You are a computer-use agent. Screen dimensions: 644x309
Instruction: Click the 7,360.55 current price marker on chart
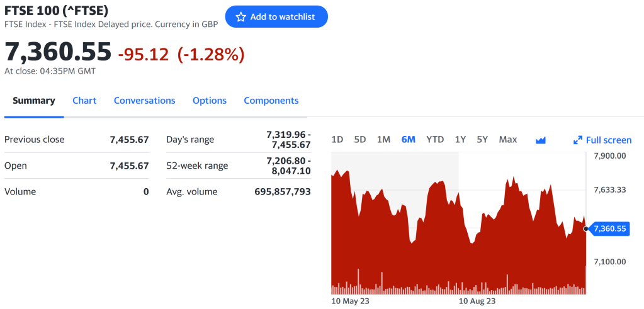[x=609, y=228]
